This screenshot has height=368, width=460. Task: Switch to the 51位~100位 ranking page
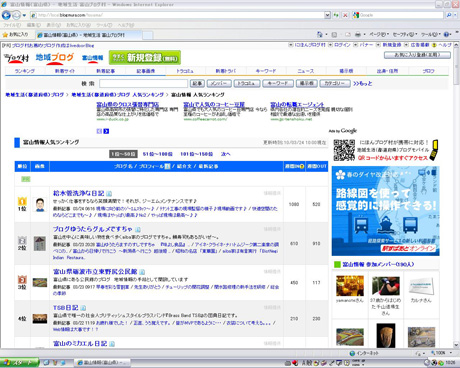tap(157, 154)
